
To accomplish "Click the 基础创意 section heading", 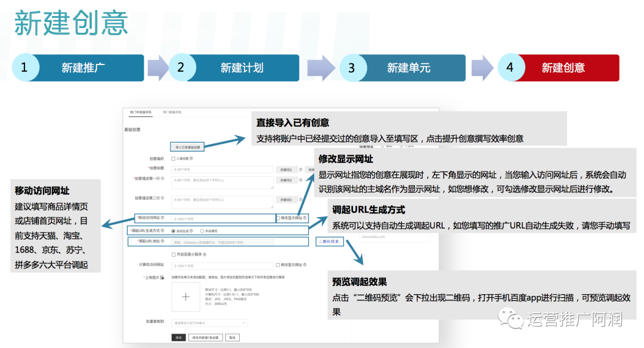I will click(132, 130).
